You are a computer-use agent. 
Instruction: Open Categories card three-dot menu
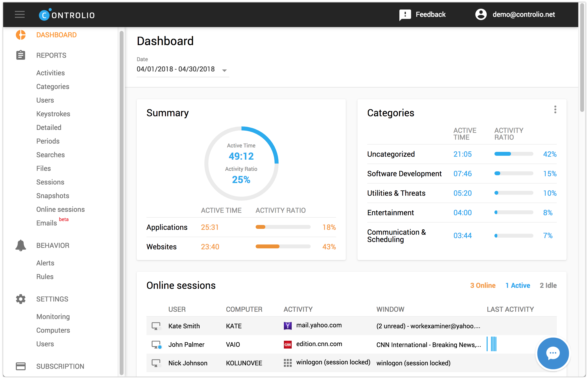(555, 109)
